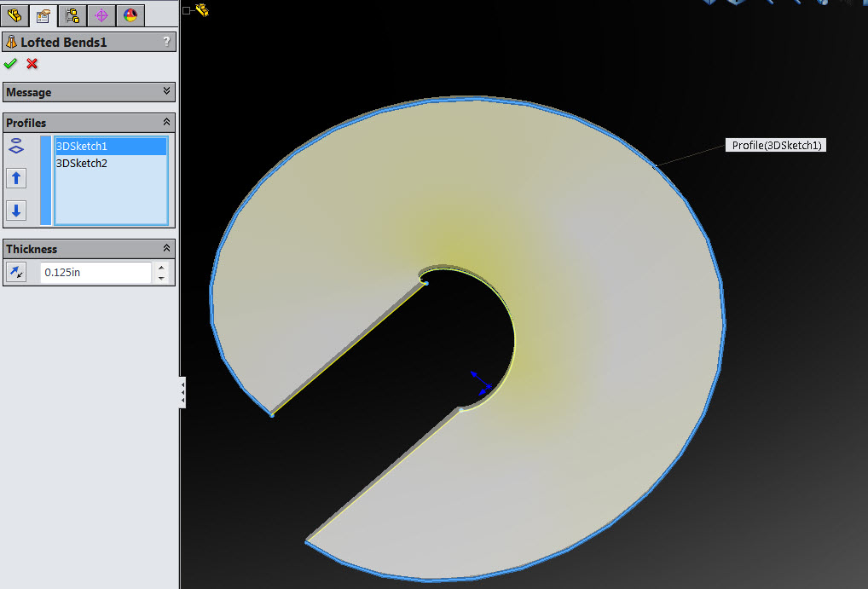This screenshot has width=868, height=589.
Task: Expand the Message section
Action: coord(166,91)
